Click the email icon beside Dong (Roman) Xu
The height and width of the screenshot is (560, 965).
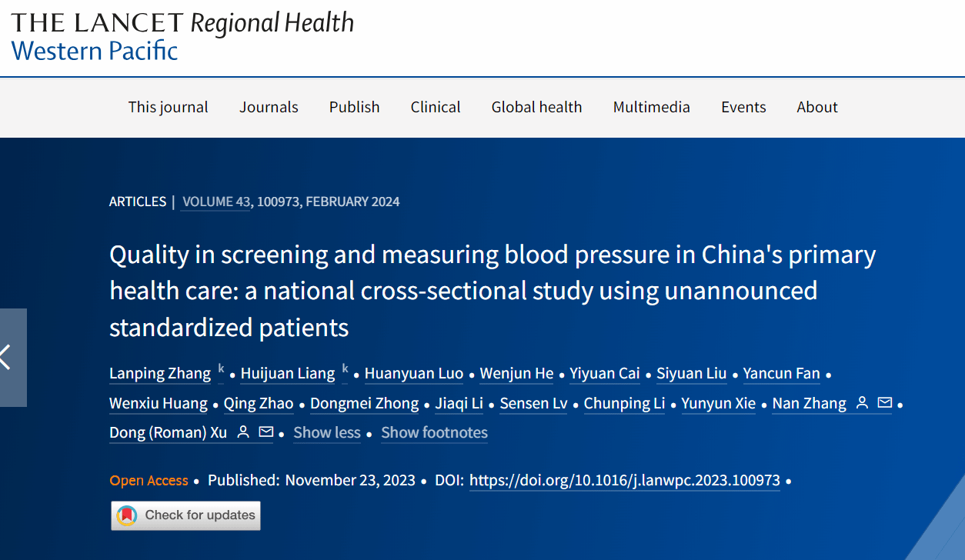pyautogui.click(x=265, y=432)
